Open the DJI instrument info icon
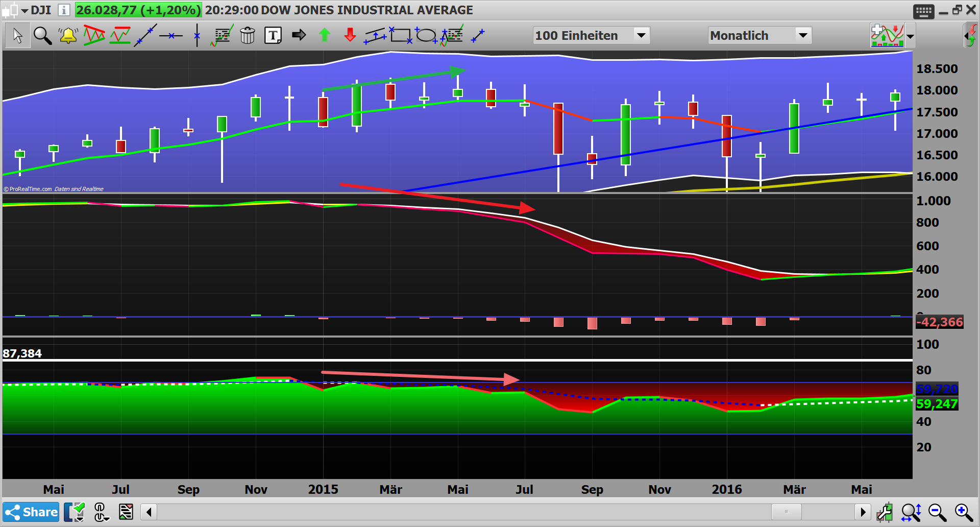 [64, 10]
